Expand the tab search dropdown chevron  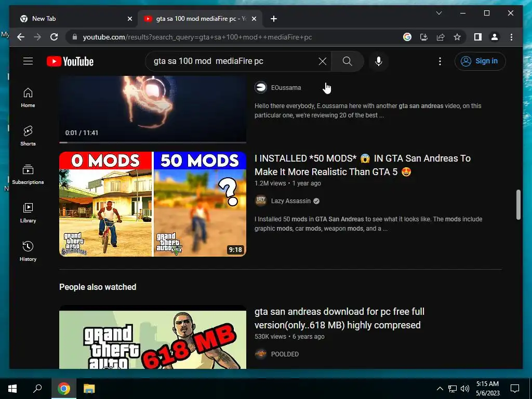click(x=438, y=13)
